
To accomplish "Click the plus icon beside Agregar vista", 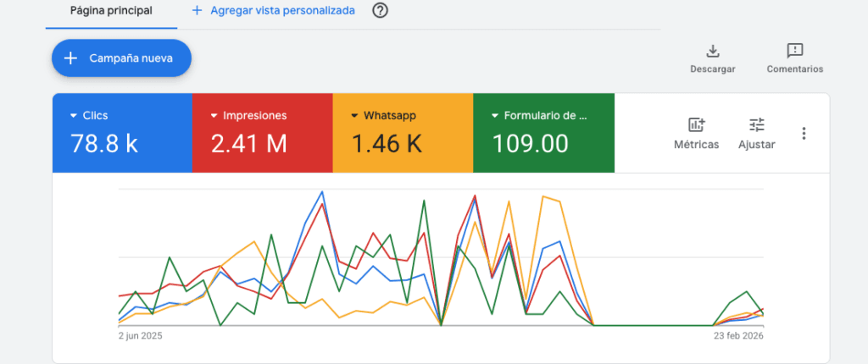I will (197, 10).
